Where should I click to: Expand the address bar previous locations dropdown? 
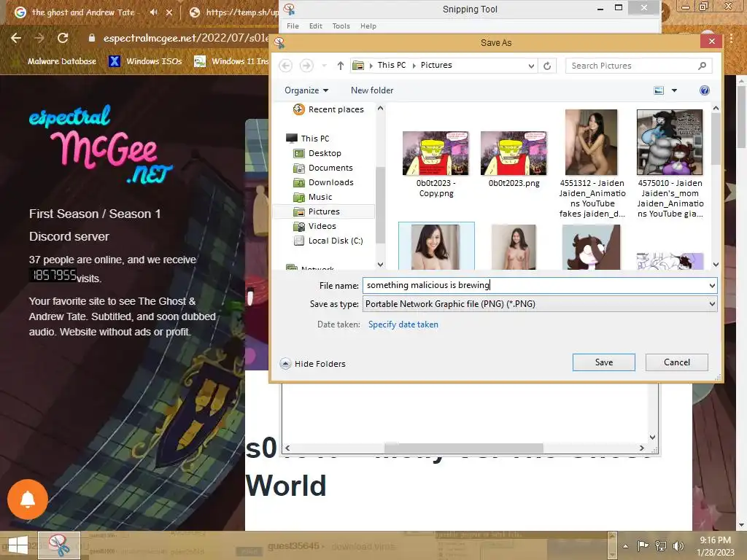(531, 66)
